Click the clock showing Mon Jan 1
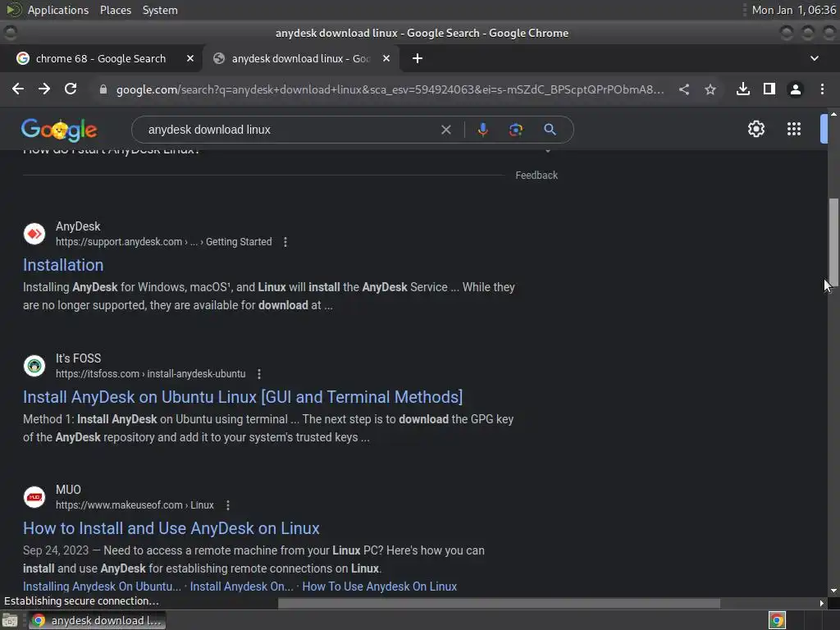The height and width of the screenshot is (630, 840). pyautogui.click(x=793, y=10)
